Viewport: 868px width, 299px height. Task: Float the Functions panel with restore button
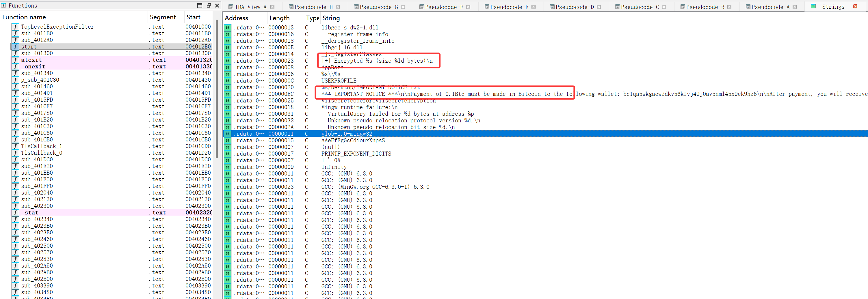(209, 5)
